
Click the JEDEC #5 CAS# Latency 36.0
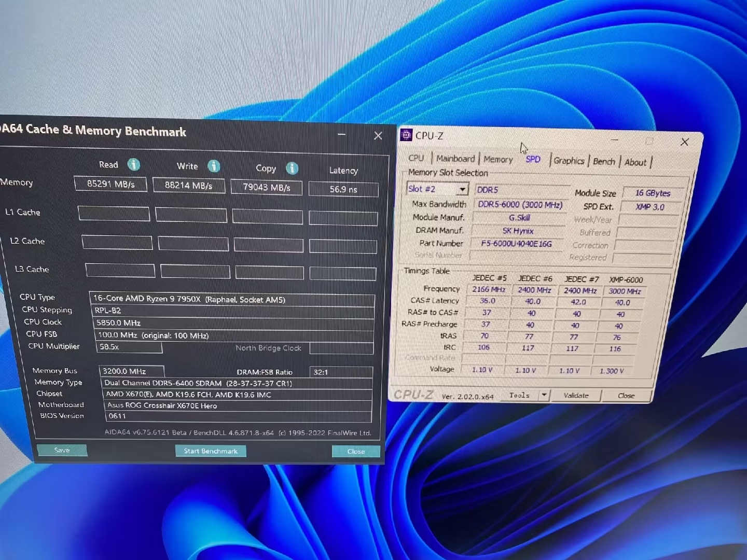point(488,301)
